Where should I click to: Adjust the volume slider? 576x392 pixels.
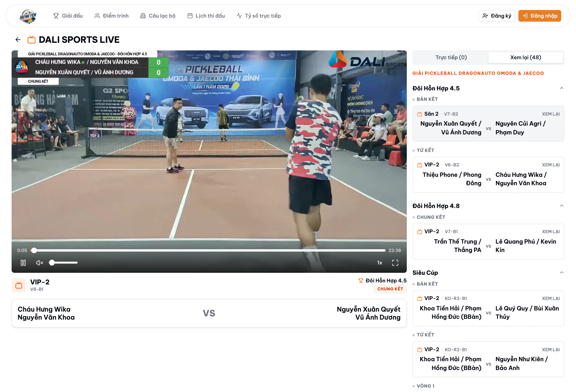(63, 263)
